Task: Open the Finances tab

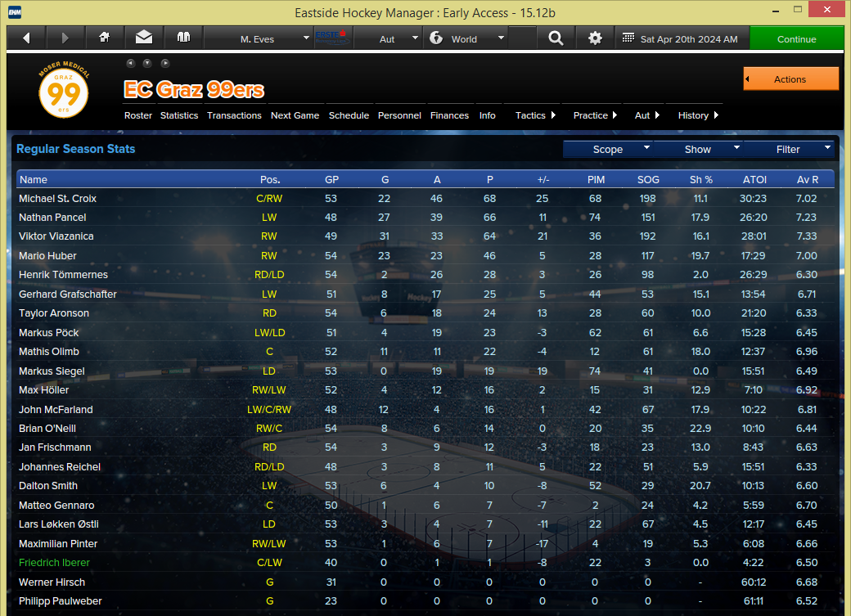Action: pos(449,115)
